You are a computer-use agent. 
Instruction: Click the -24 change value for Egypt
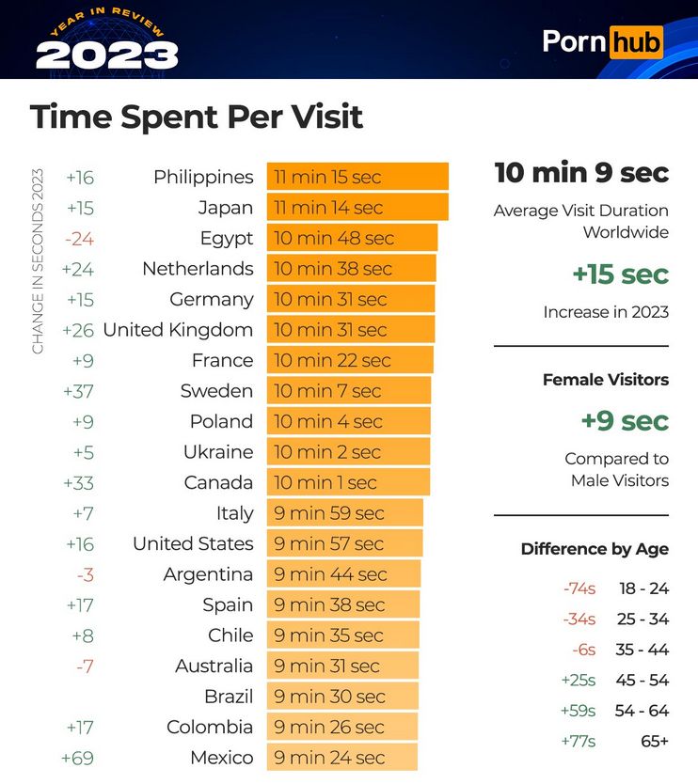click(79, 238)
